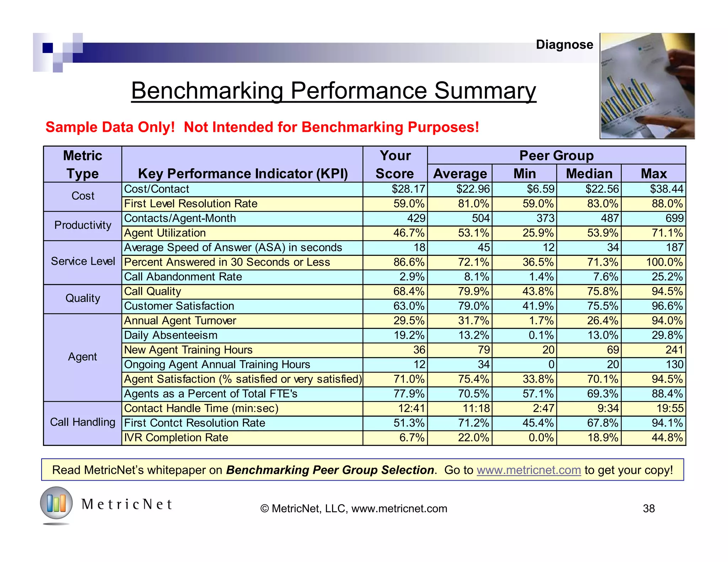Click the Customer Satisfaction row label
Viewport: 728px width, 562px height.
[179, 306]
